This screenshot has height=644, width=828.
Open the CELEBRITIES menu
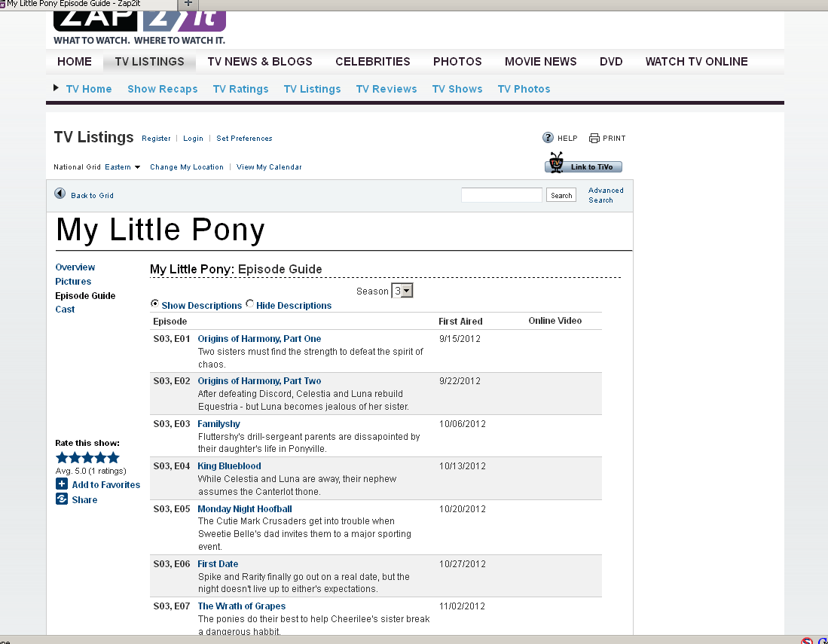coord(373,62)
